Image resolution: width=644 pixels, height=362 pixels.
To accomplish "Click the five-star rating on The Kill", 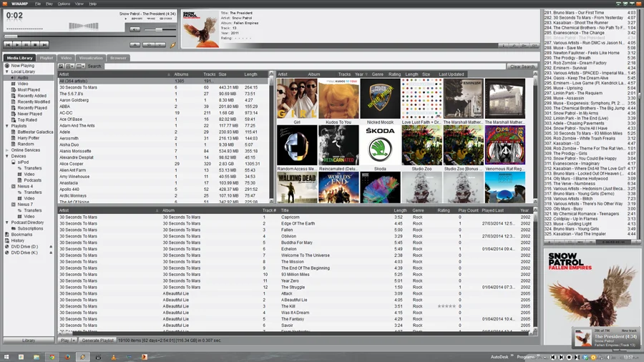I will [446, 306].
